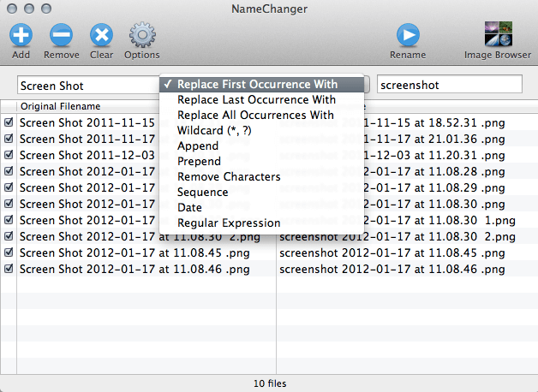Open the Image Browser icon
Screen dimensions: 538x392
(x=497, y=36)
